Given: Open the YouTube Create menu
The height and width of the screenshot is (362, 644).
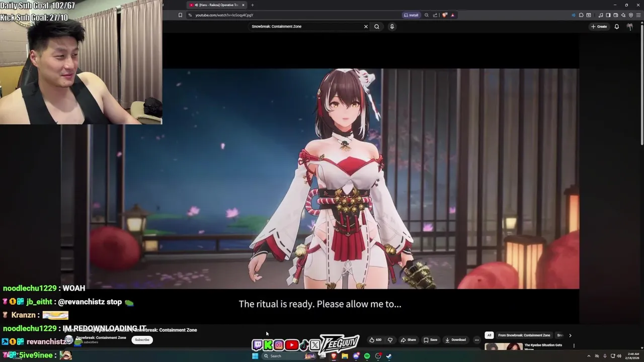Looking at the screenshot, I should pos(599,26).
